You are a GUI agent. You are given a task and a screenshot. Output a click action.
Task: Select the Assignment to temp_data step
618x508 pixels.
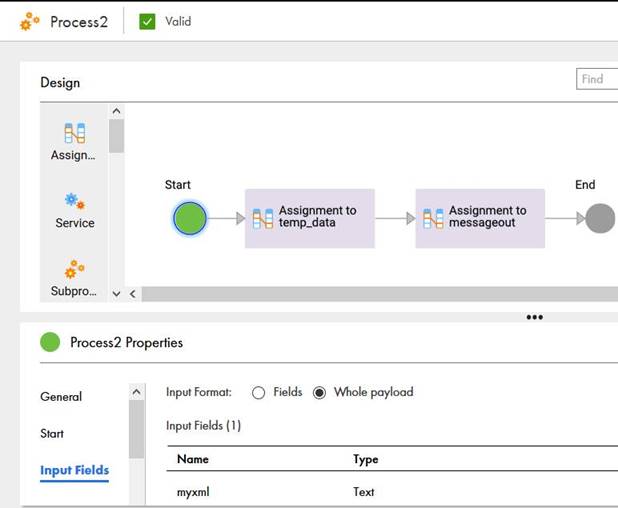(x=310, y=218)
